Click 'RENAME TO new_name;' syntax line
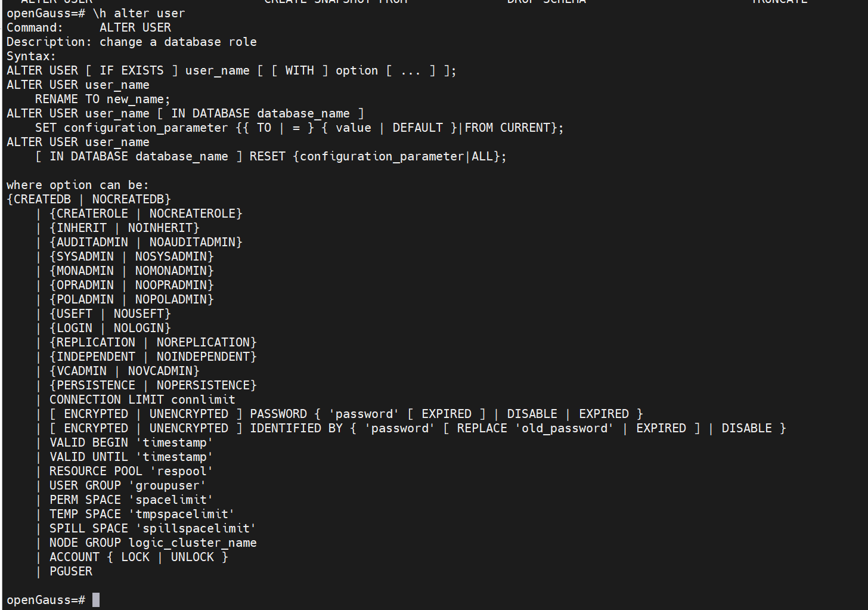 (x=103, y=99)
